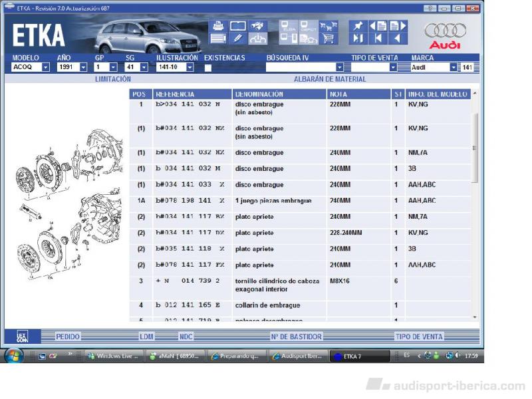Toggle the Existencias checkbox
Screen dimensions: 532x399
click(208, 68)
